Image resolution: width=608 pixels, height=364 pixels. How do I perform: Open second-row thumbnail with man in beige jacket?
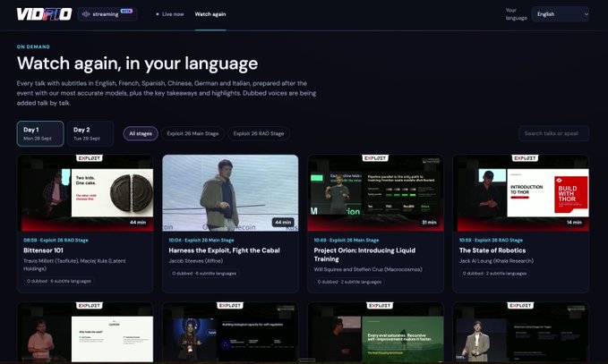pyautogui.click(x=521, y=332)
